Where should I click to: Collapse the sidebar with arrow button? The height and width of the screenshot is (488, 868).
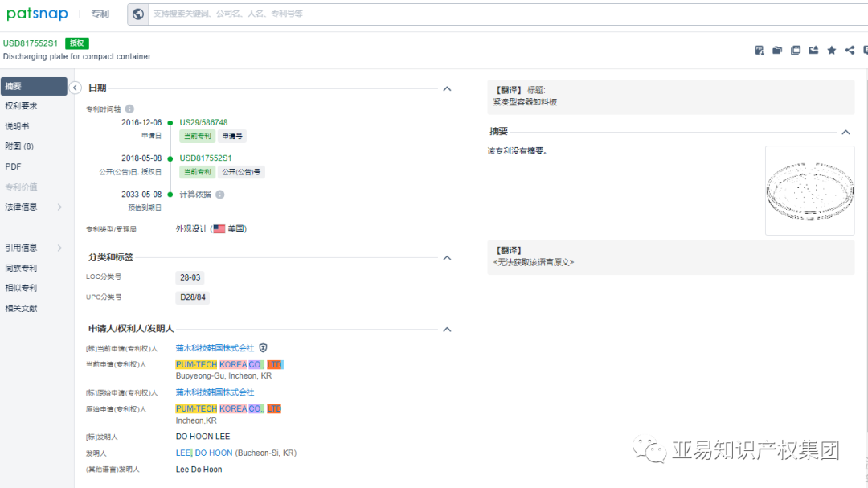[75, 88]
